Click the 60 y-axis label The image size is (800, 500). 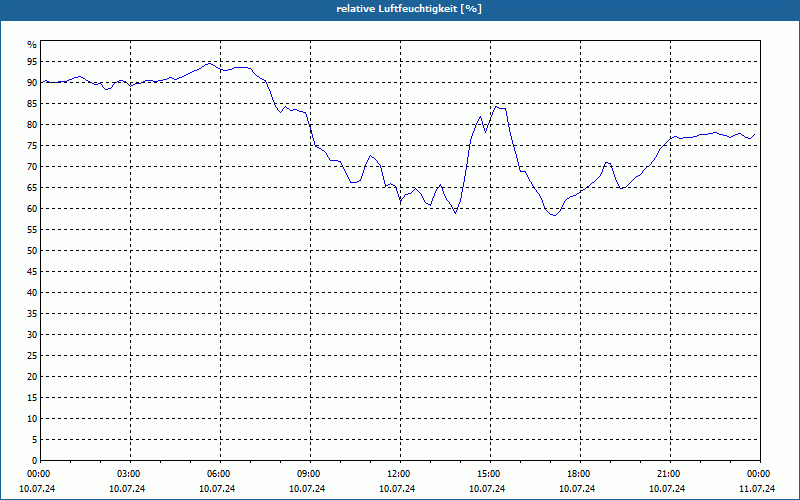pyautogui.click(x=32, y=209)
